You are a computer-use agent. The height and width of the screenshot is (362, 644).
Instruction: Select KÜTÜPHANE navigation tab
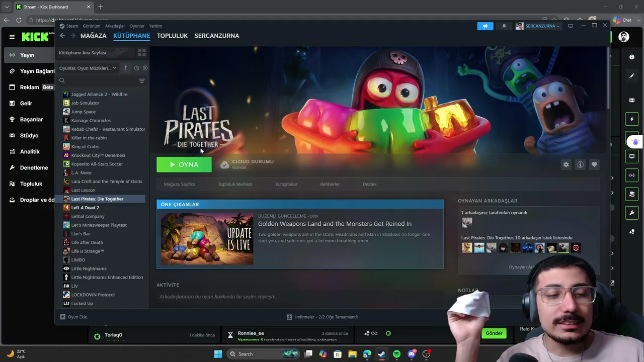pyautogui.click(x=131, y=36)
